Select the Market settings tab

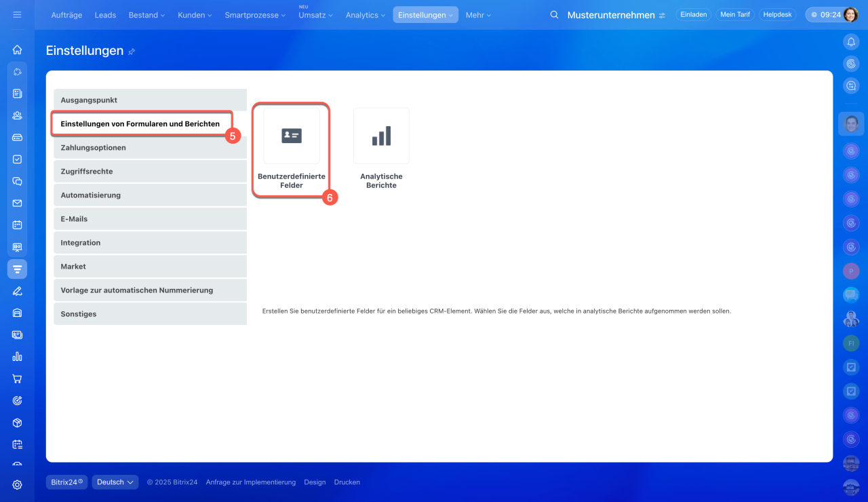(150, 266)
